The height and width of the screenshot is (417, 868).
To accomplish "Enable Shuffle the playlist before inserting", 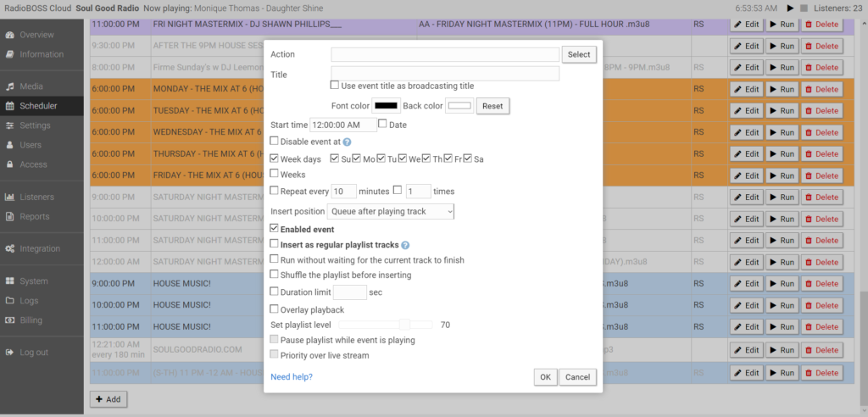I will 274,275.
